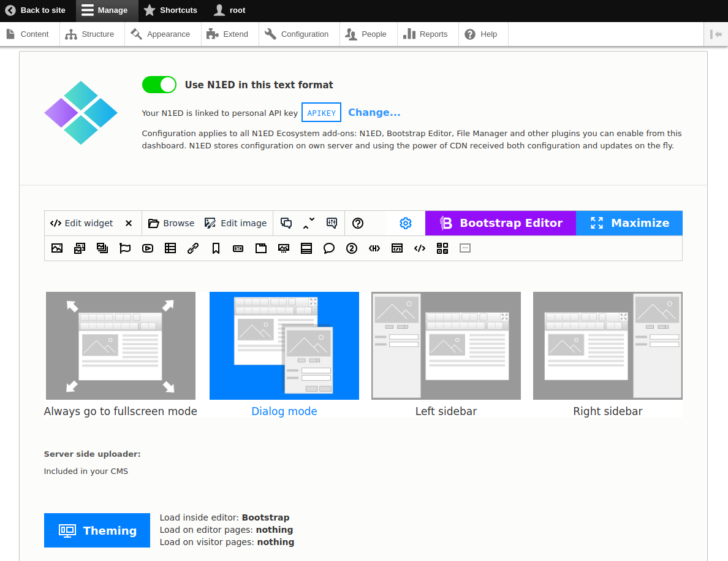Click the Dialog mode label
728x561 pixels.
(x=284, y=411)
